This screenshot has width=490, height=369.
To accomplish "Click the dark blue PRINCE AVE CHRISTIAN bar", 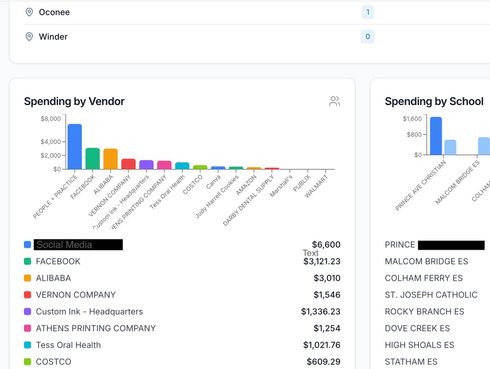I will [x=436, y=136].
